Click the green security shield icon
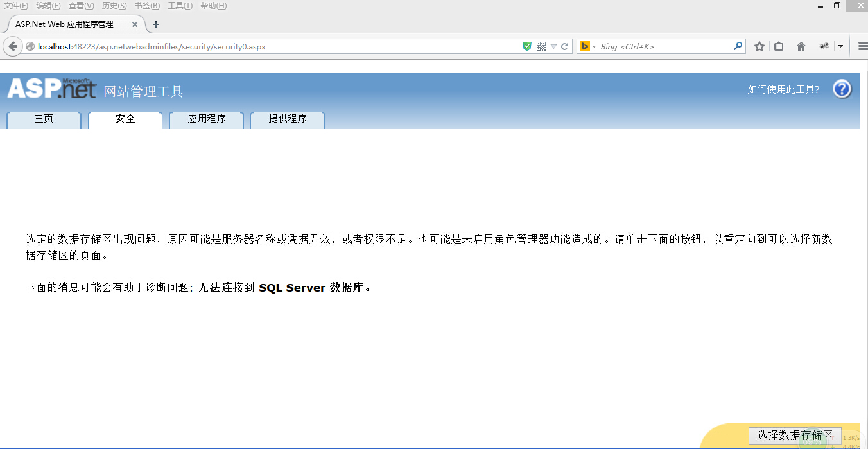 coord(527,46)
